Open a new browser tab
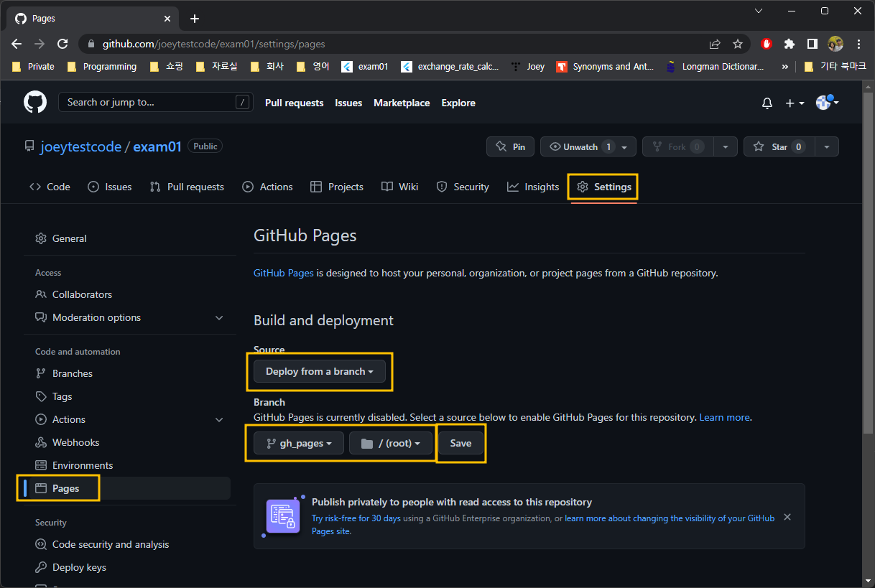Viewport: 875px width, 588px height. click(194, 19)
